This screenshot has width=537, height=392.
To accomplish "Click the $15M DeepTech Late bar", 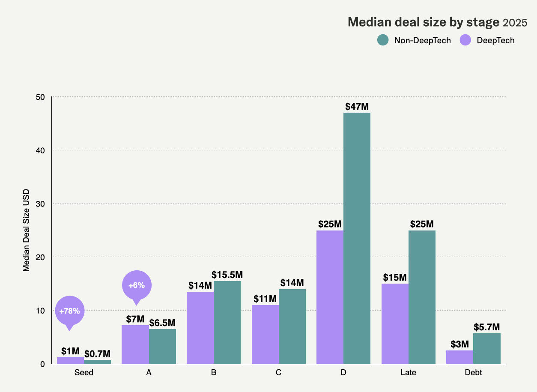I will 395,323.
